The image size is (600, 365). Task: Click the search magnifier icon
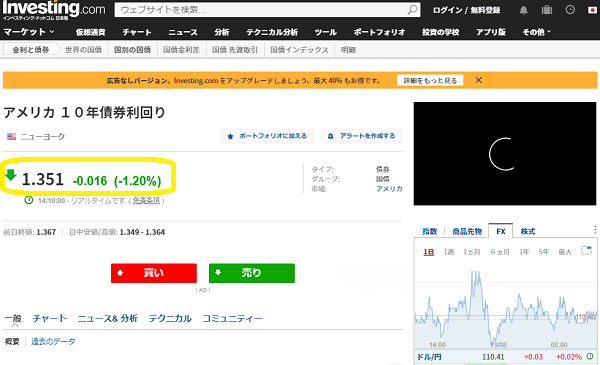412,10
